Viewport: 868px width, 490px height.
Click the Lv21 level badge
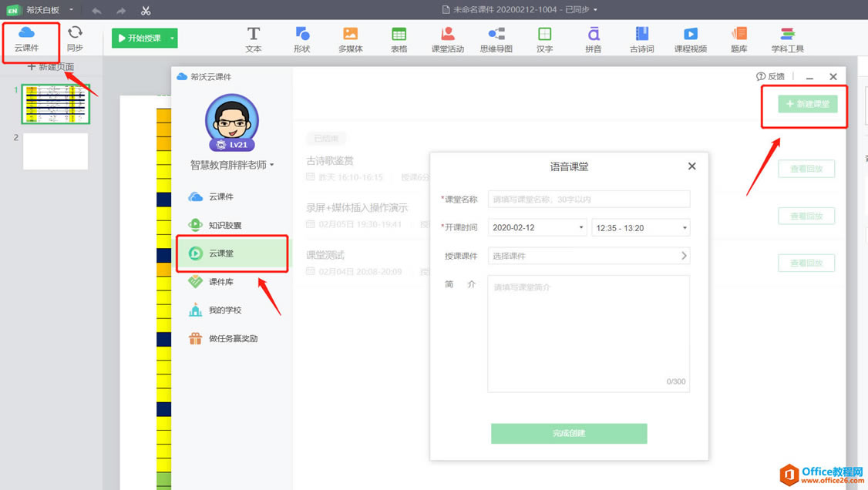(x=232, y=144)
